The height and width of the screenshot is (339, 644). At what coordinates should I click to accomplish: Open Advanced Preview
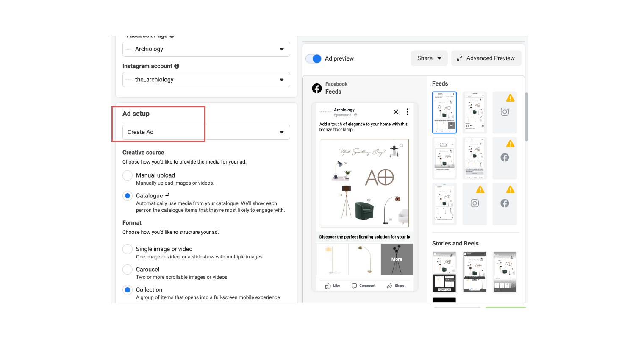[486, 58]
